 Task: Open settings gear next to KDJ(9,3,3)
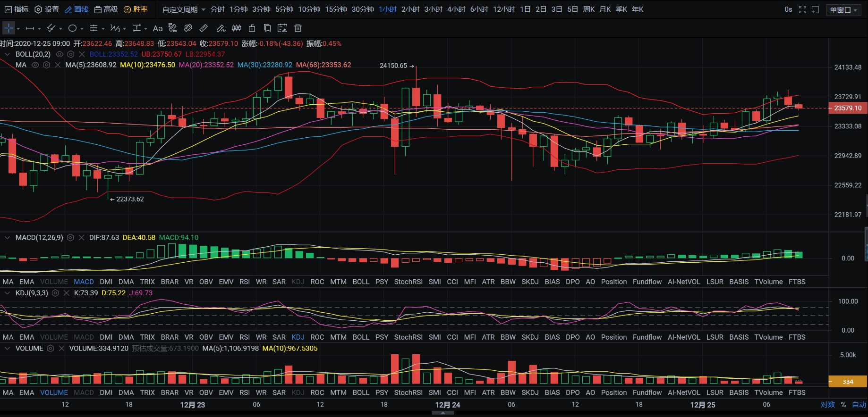pos(55,293)
